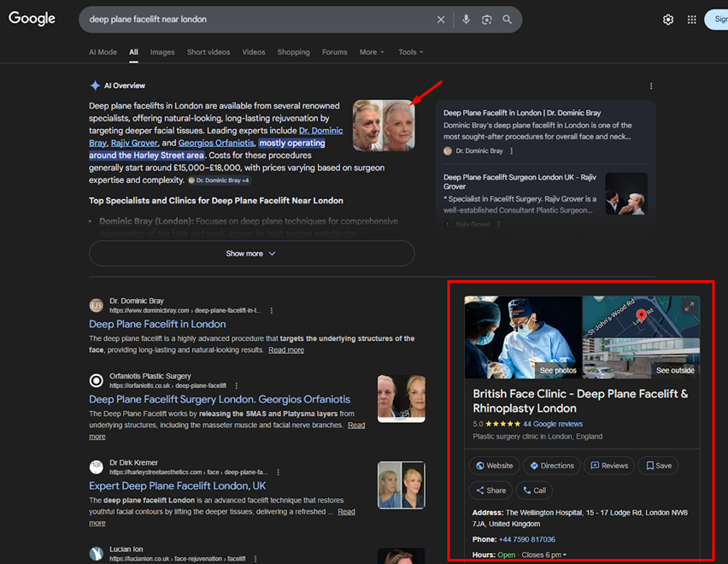Open the More search filters dropdown

[x=372, y=52]
